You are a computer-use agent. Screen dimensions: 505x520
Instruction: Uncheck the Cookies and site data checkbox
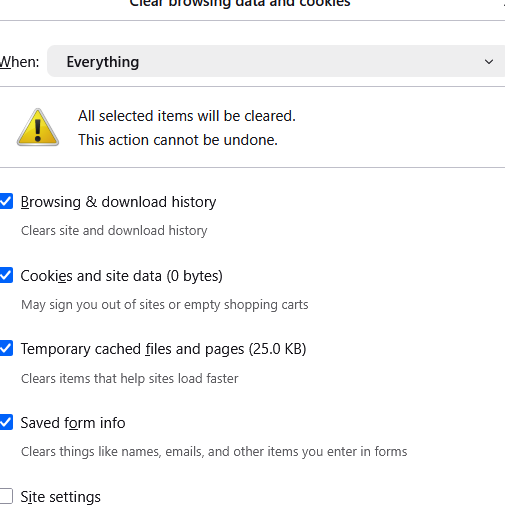[6, 275]
